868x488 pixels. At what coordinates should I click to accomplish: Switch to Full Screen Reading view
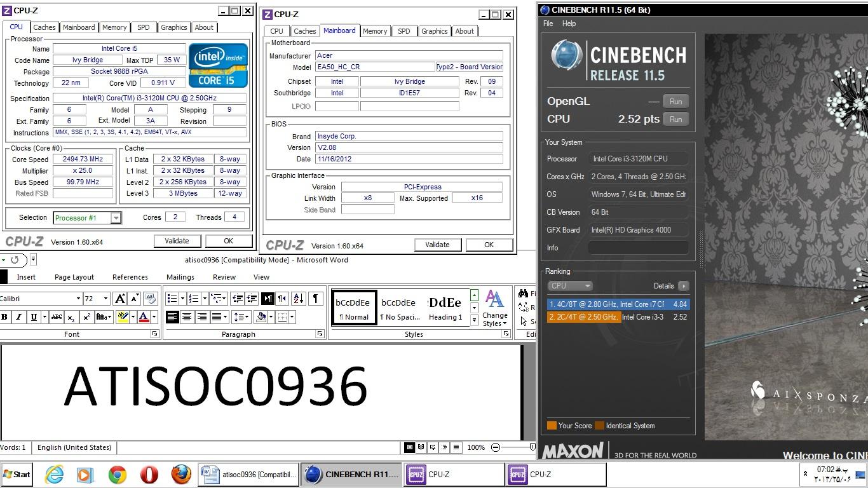coord(421,447)
